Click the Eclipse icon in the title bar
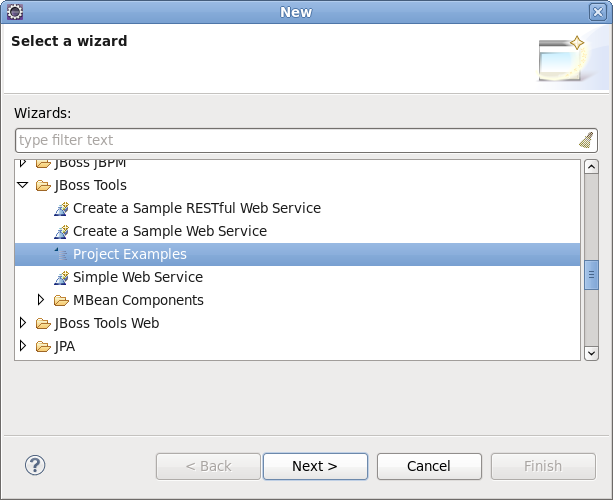The height and width of the screenshot is (500, 613). point(15,12)
